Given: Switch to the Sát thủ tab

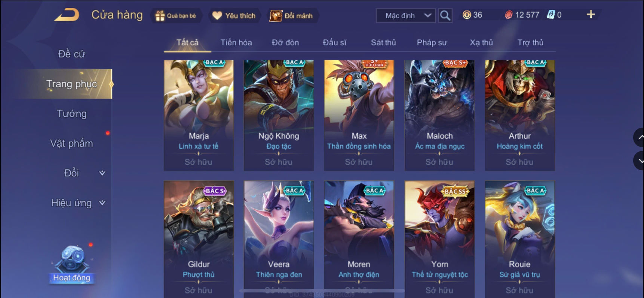Looking at the screenshot, I should pyautogui.click(x=383, y=43).
